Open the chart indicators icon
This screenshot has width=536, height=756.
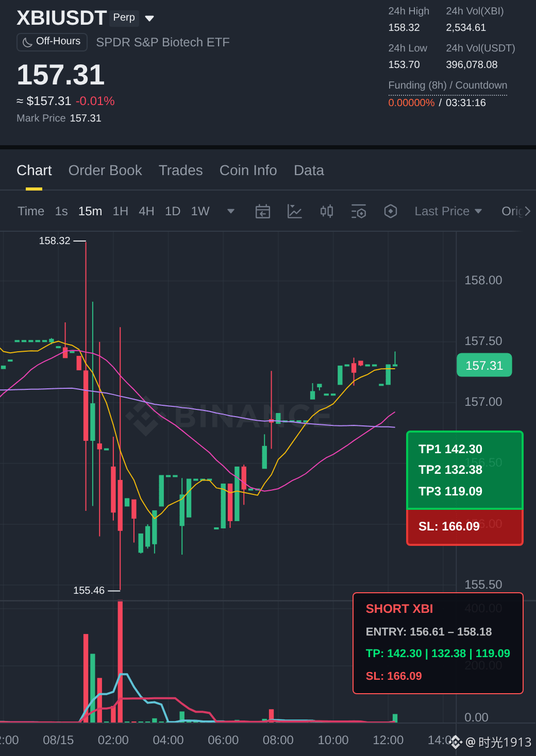click(295, 211)
